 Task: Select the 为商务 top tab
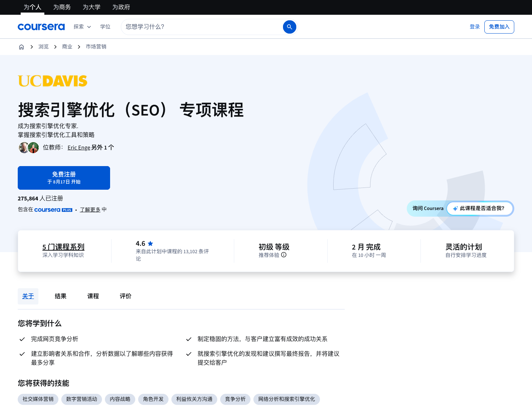pyautogui.click(x=62, y=7)
